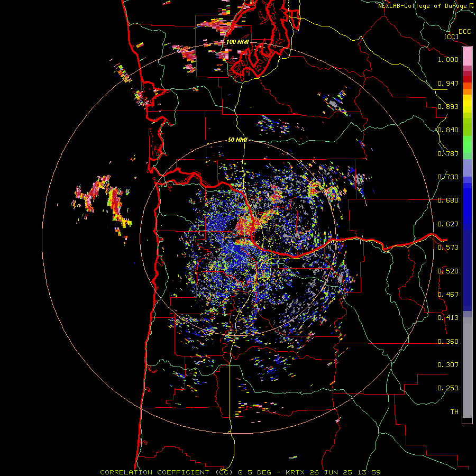Click the KRTX station identifier in caption
Screen dimensions: 476x476
[x=295, y=472]
